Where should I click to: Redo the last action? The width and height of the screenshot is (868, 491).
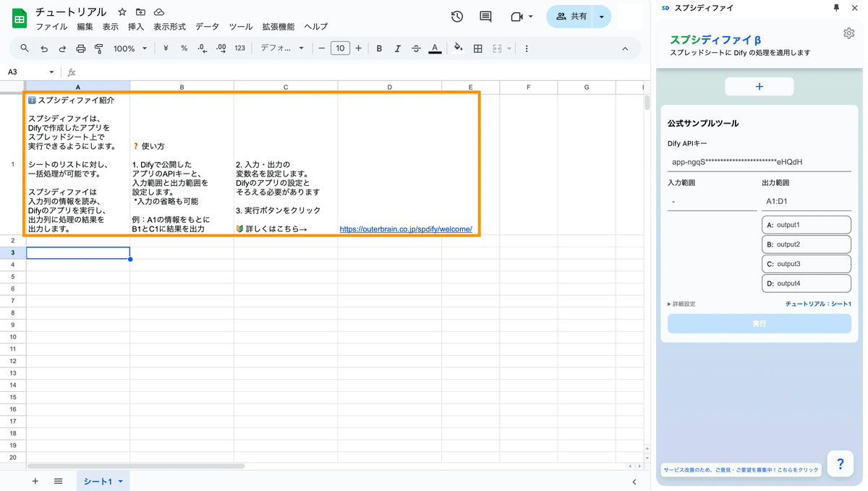[x=62, y=48]
